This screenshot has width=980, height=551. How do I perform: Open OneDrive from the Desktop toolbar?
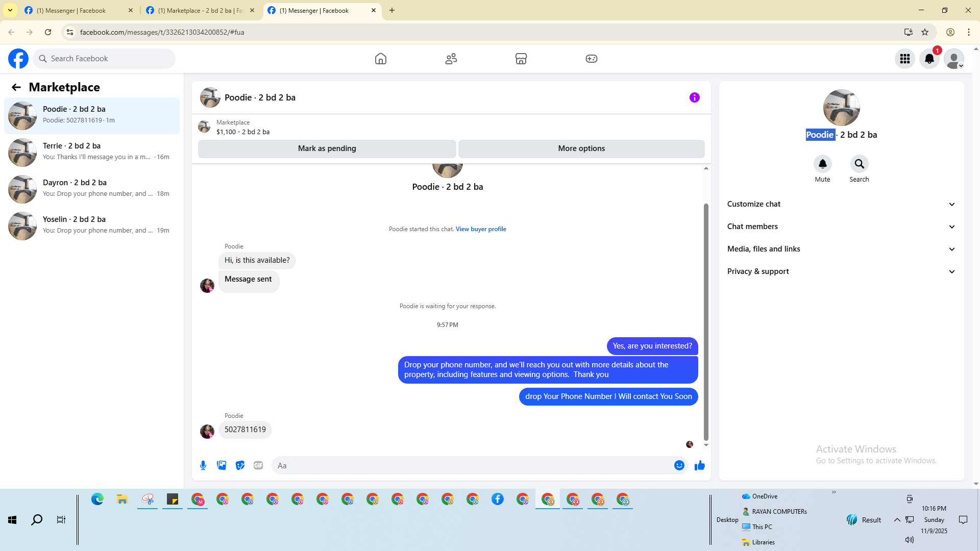tap(759, 496)
